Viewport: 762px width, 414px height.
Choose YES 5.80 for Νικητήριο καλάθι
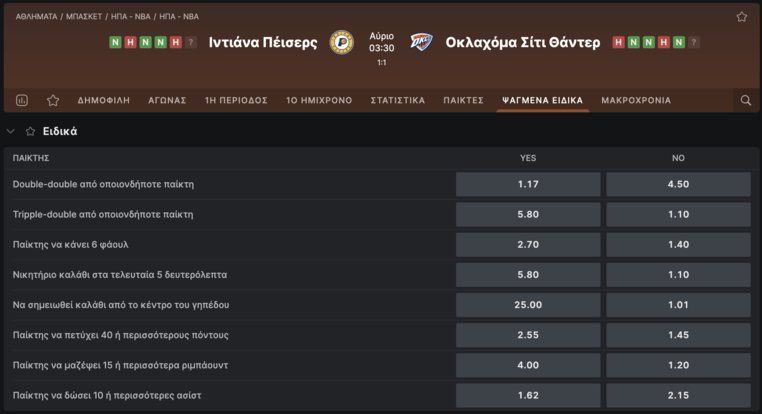pos(528,275)
